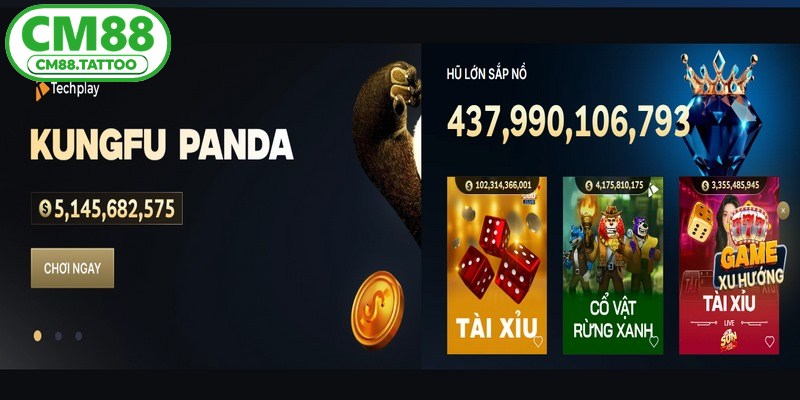Favorite the Cổ Vật Rừng Xanh game heart
Viewport: 800px width, 400px height.
click(x=654, y=342)
